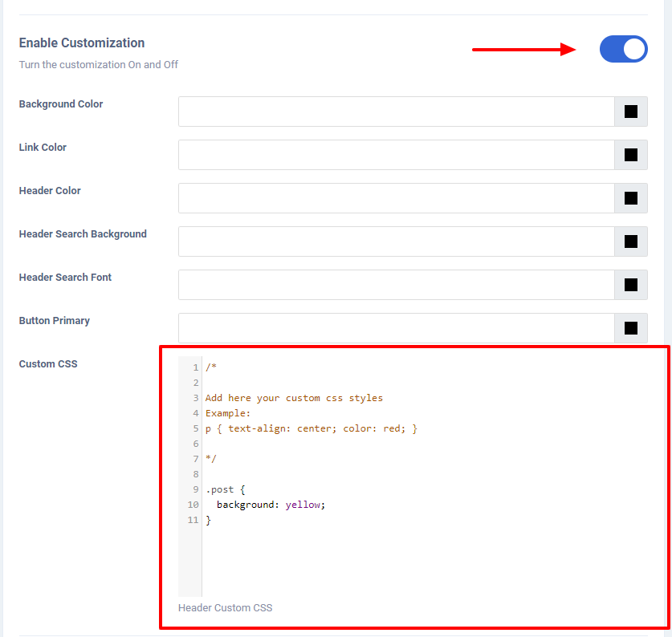
Task: Open the Link Color swatch picker
Action: point(631,155)
